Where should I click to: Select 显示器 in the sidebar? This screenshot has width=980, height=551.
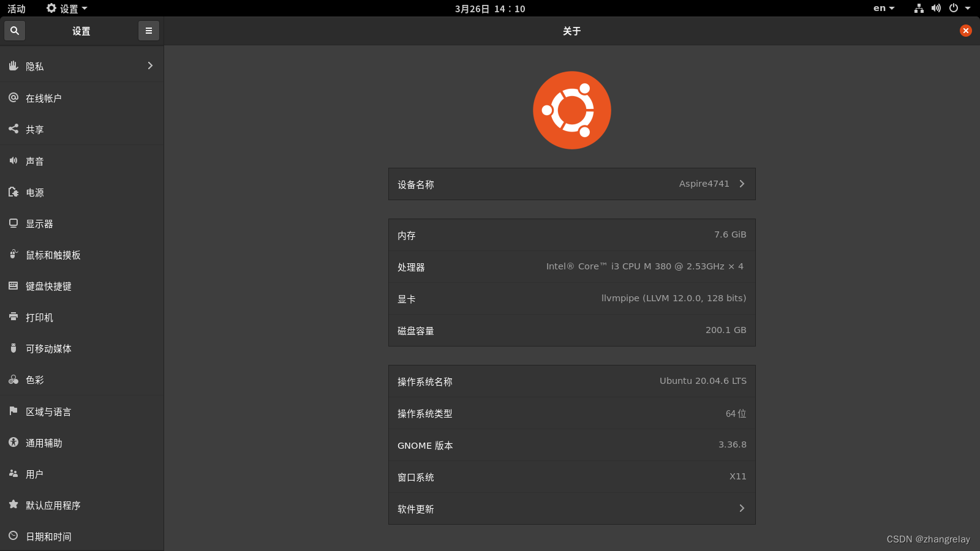click(x=82, y=223)
